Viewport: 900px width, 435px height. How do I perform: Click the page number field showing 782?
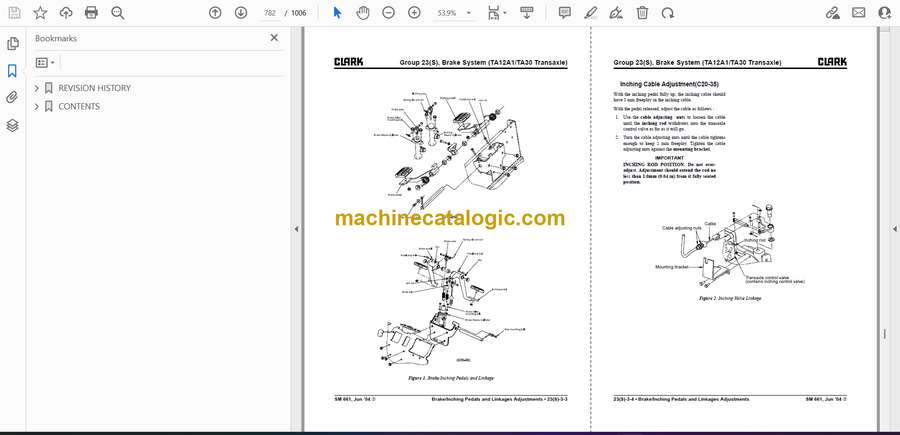point(269,13)
